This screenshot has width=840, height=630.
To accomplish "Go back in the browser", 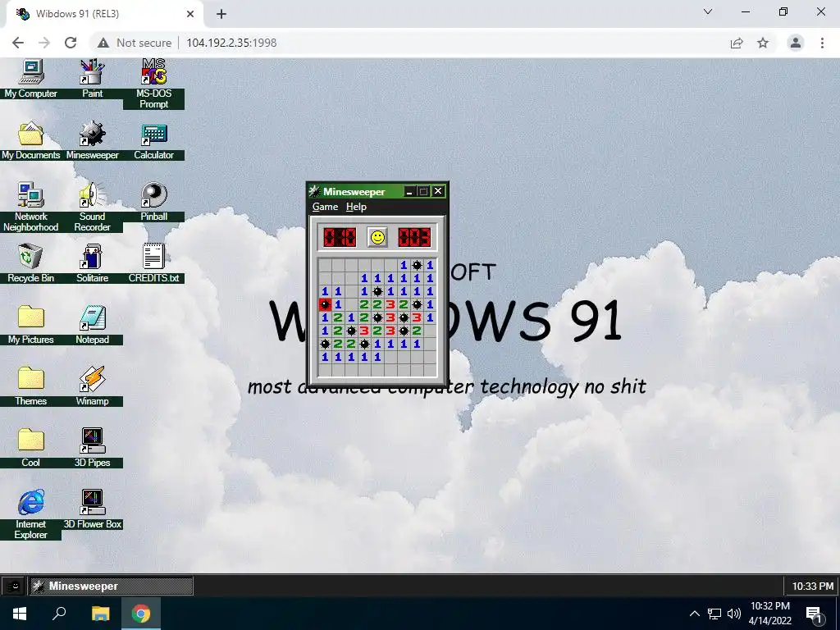I will pyautogui.click(x=18, y=43).
